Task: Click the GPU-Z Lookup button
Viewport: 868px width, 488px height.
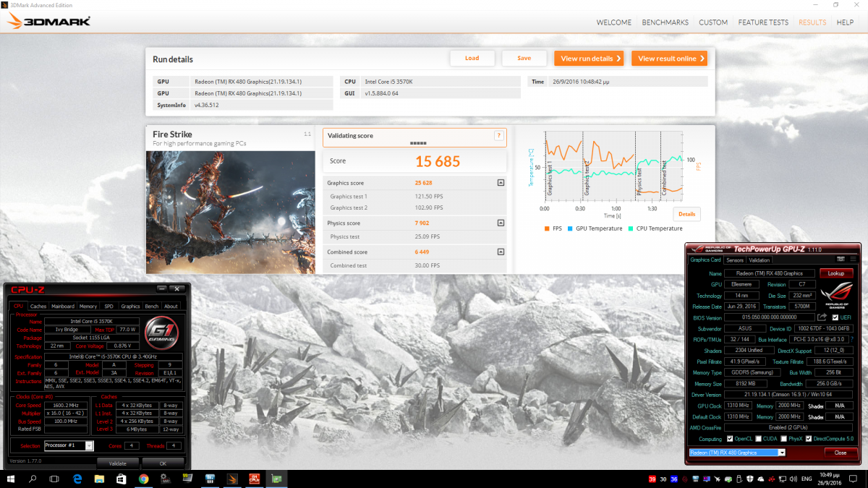Action: (x=836, y=273)
